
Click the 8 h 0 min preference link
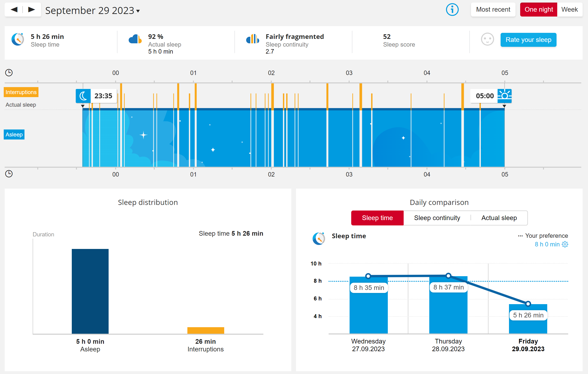pos(547,244)
